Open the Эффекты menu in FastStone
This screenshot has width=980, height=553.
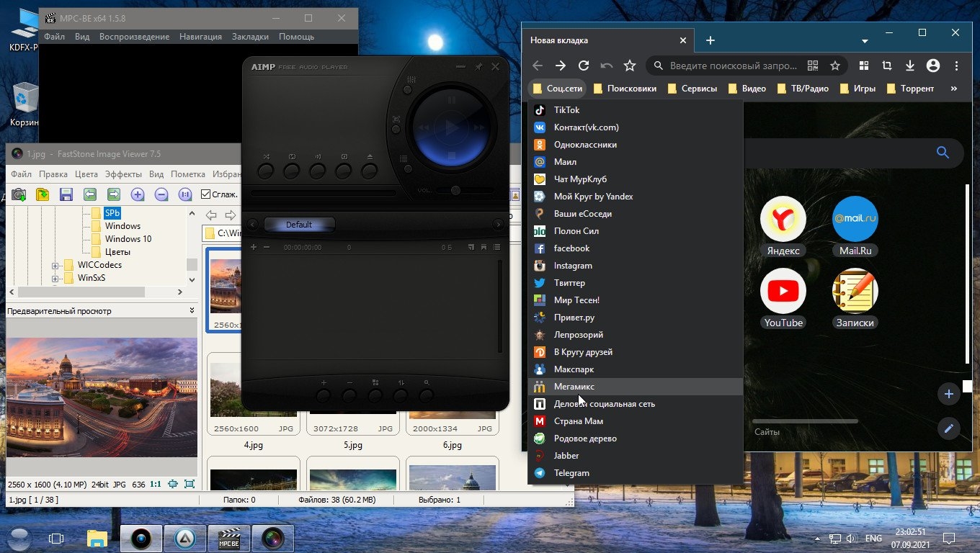(x=123, y=174)
